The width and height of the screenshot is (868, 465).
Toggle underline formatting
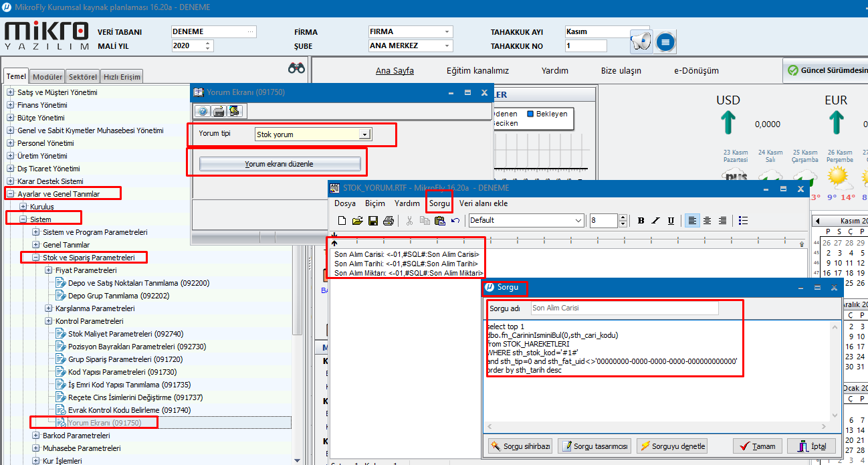pyautogui.click(x=671, y=221)
